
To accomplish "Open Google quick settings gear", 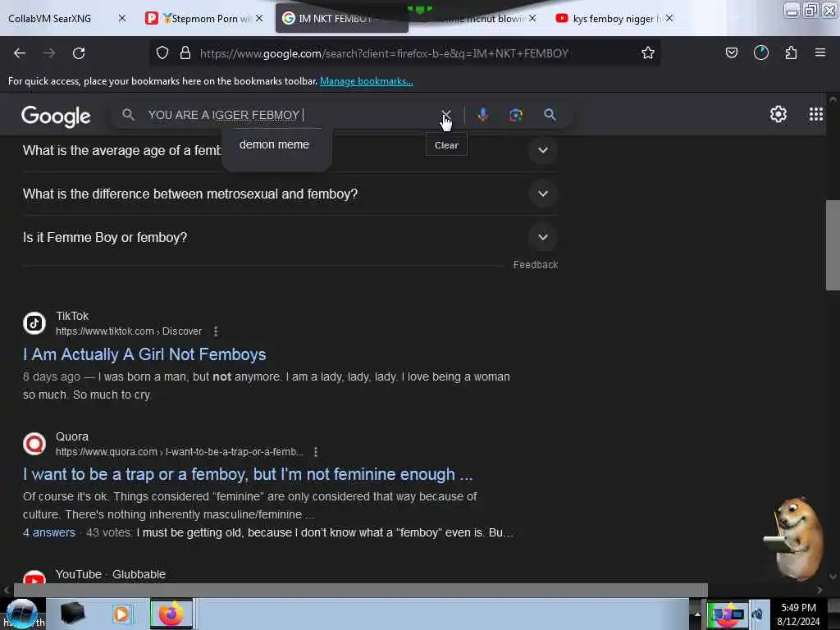I will pos(778,114).
